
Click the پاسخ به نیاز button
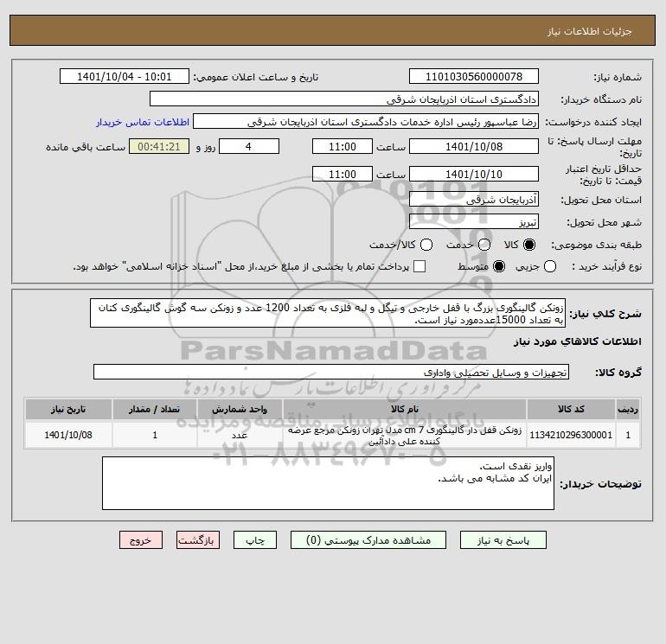[503, 540]
